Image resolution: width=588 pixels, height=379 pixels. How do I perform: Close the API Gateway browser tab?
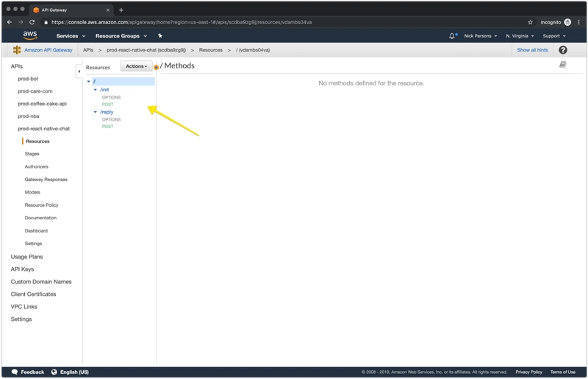pyautogui.click(x=107, y=10)
